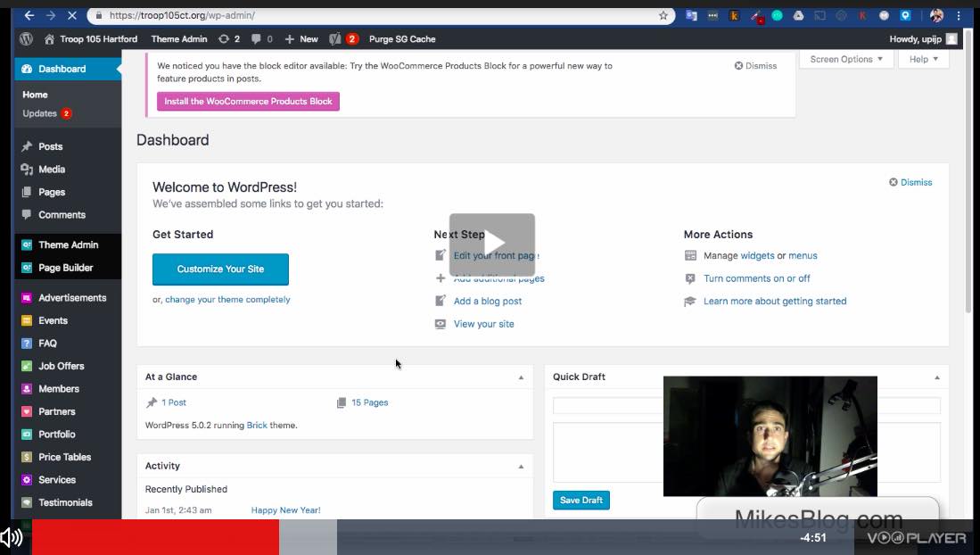
Task: Stop page loading with the X button
Action: coord(71,16)
